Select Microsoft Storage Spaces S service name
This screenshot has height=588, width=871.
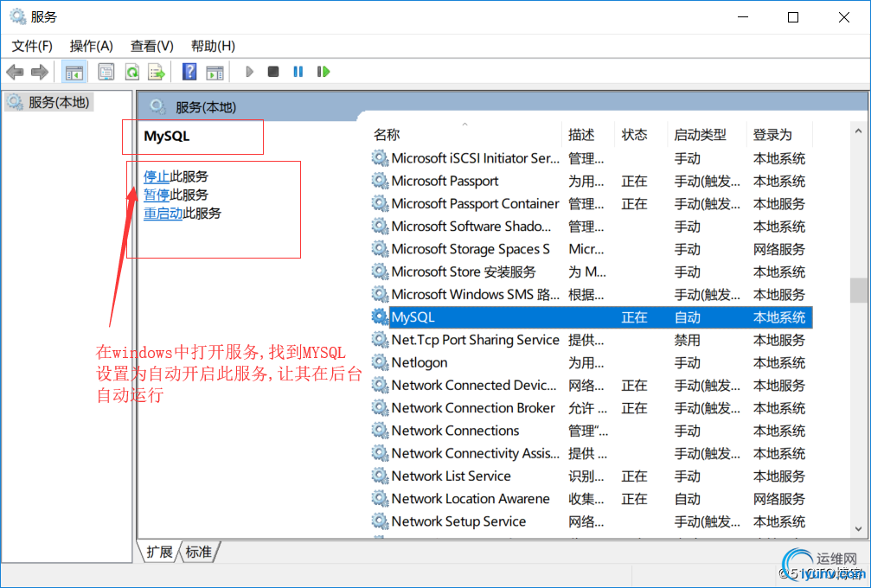tap(471, 249)
